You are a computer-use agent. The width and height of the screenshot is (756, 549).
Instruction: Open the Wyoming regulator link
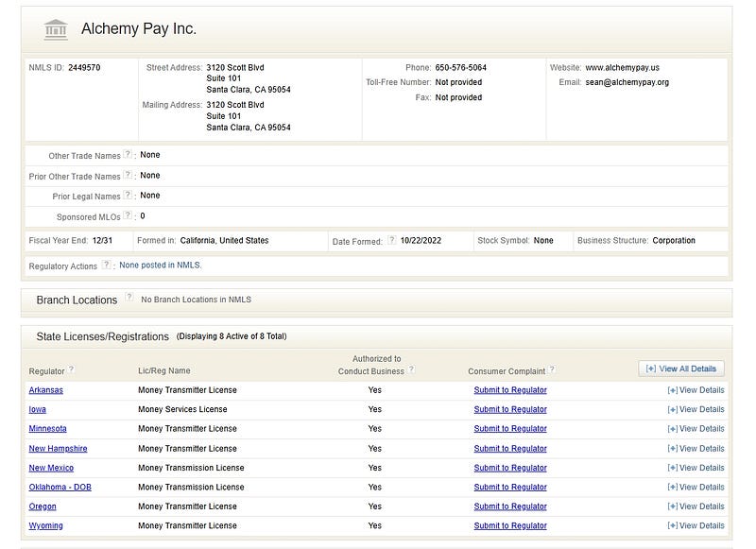pyautogui.click(x=45, y=525)
